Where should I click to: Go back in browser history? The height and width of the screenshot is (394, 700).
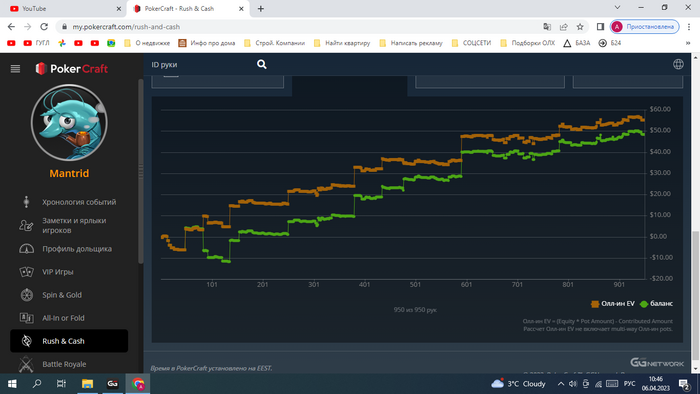11,27
